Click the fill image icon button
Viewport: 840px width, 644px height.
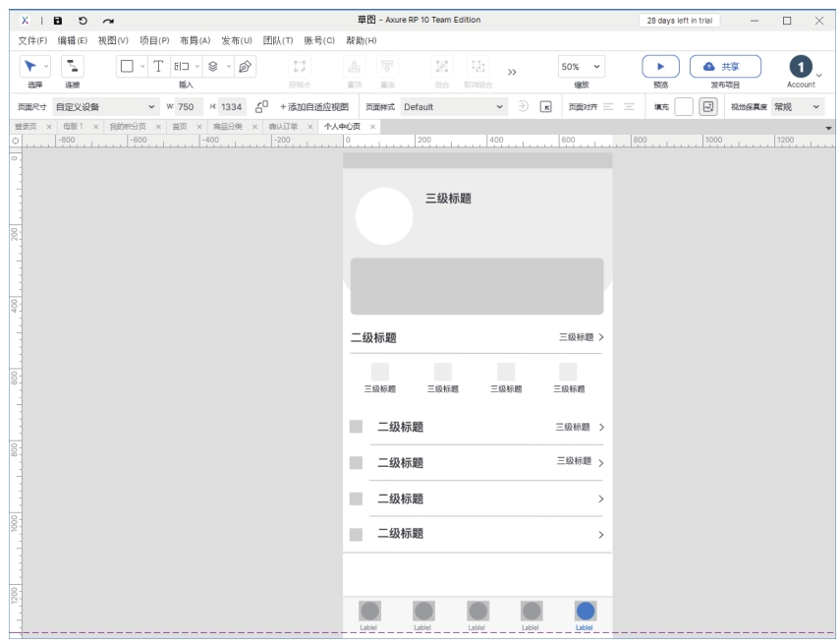707,106
